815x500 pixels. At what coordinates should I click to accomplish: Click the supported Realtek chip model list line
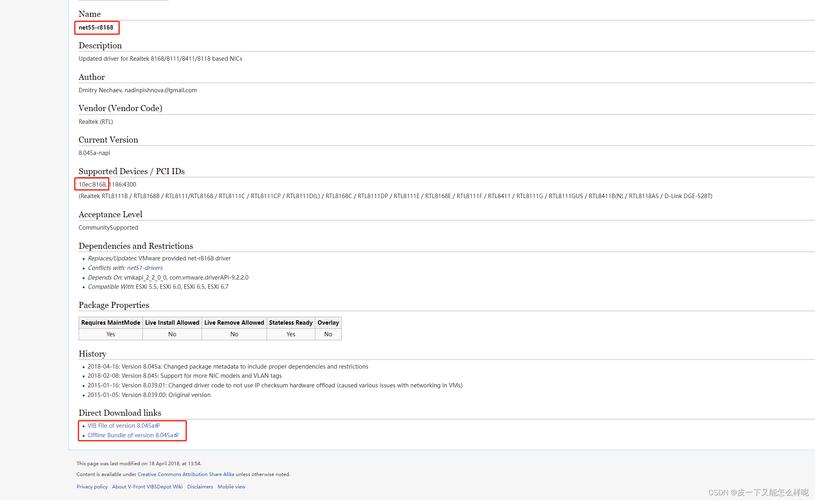click(x=395, y=196)
